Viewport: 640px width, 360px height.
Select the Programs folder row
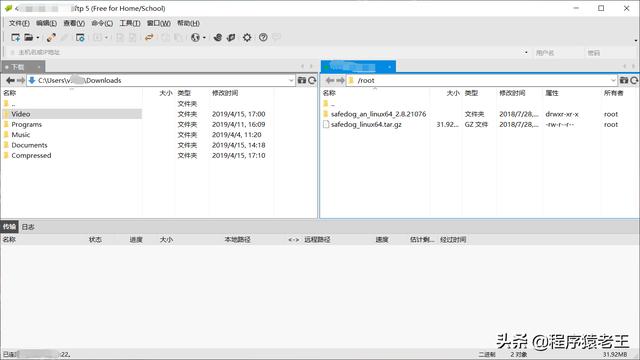(x=71, y=124)
